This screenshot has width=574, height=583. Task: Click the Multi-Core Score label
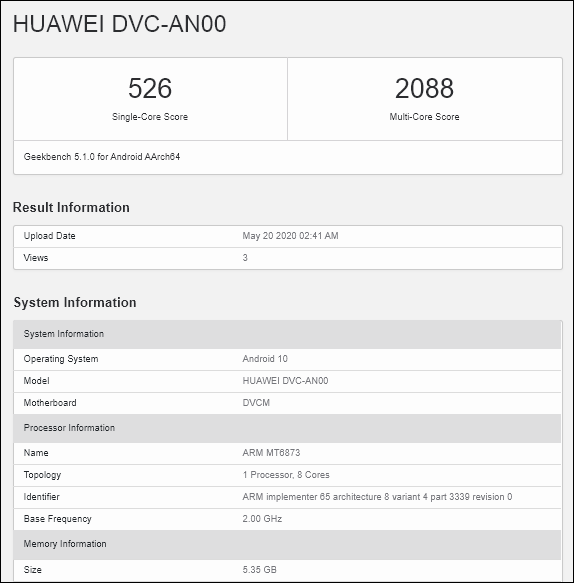point(424,117)
